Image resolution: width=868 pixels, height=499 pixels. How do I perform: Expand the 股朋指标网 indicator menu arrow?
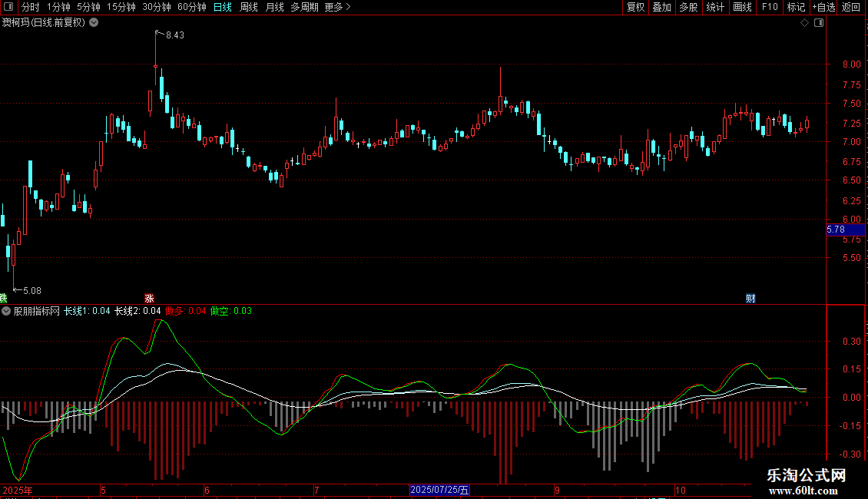pos(6,311)
